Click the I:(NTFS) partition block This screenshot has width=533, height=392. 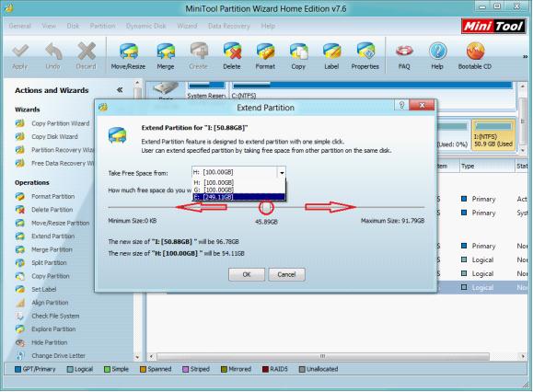click(x=493, y=135)
